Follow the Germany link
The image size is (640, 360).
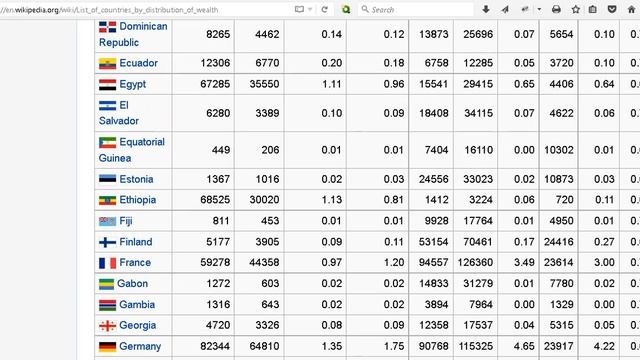(x=140, y=347)
